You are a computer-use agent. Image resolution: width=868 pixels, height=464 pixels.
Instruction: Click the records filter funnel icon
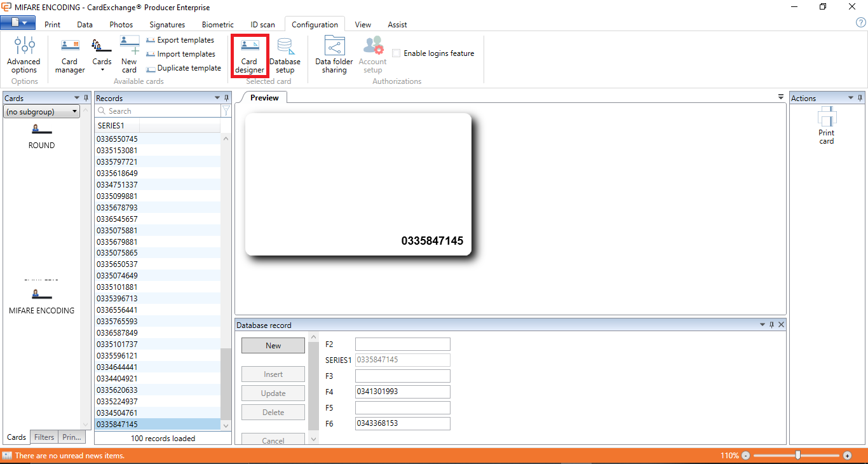point(226,111)
